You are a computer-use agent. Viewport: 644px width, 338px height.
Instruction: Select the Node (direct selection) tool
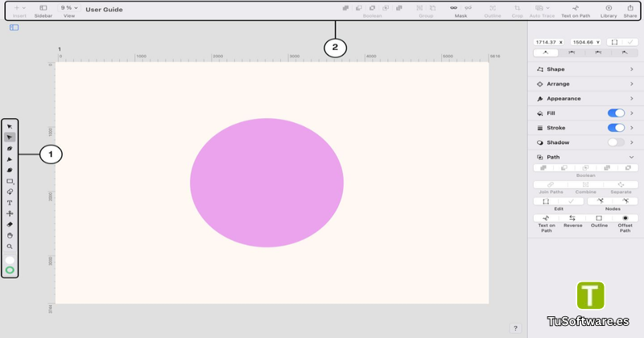pos(10,137)
